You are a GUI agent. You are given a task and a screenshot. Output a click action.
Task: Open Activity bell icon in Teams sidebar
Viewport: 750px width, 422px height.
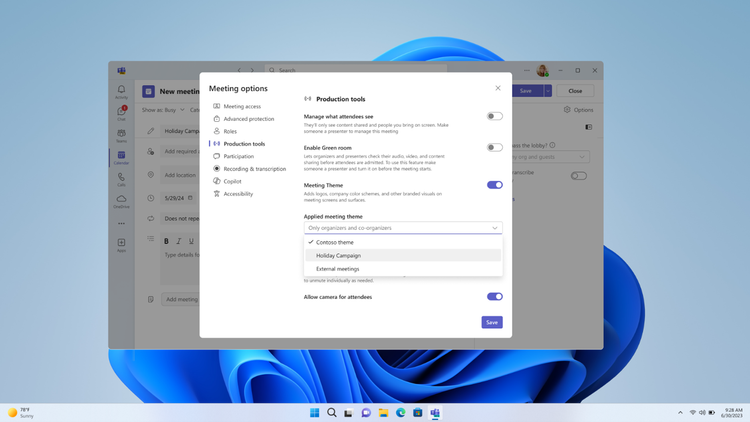tap(121, 92)
